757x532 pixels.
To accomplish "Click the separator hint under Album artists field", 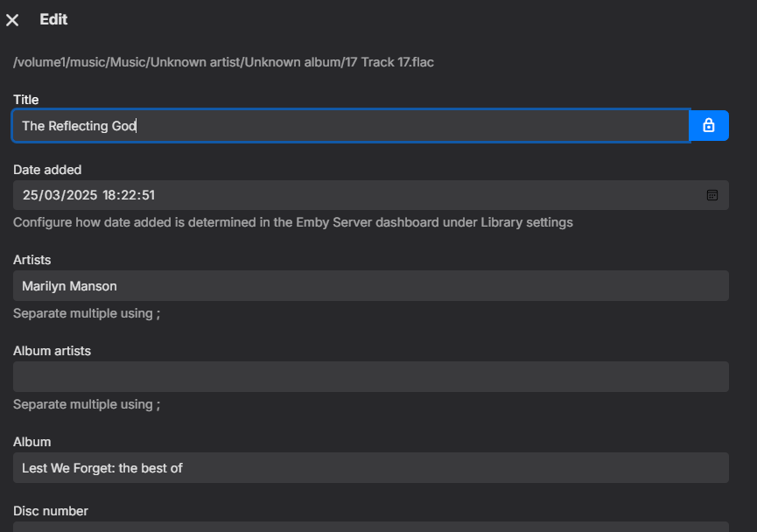I will pyautogui.click(x=87, y=404).
